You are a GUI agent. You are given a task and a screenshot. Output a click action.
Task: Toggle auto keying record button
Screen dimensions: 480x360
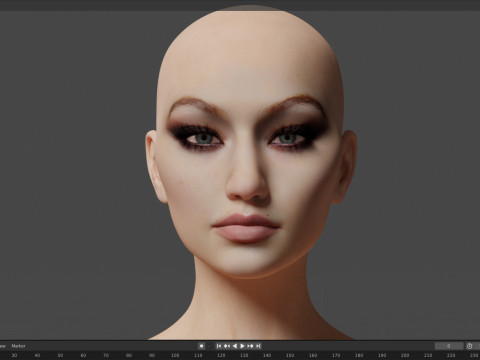click(x=201, y=346)
